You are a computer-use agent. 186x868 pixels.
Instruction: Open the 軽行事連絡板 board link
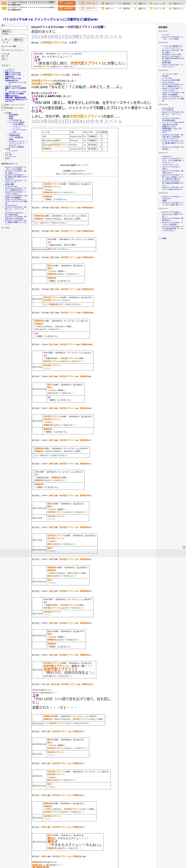tap(13, 115)
